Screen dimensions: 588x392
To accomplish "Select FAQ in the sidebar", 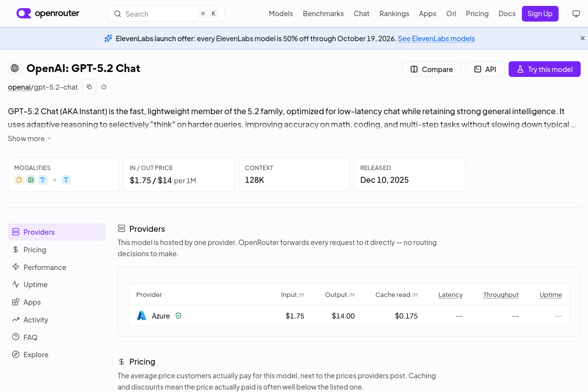I will coord(57,337).
